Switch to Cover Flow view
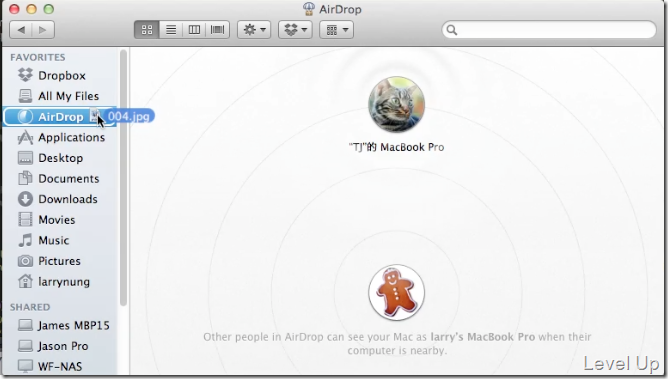This screenshot has width=668, height=379. (218, 30)
